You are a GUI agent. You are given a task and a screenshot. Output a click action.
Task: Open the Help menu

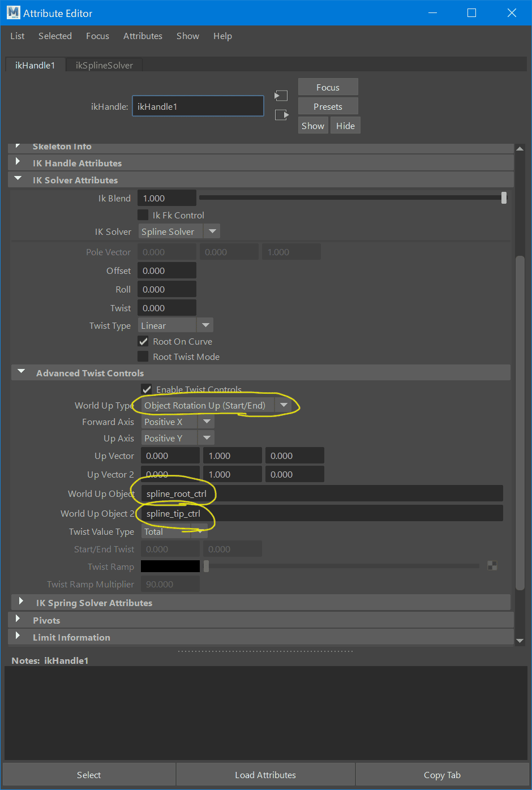(x=222, y=36)
